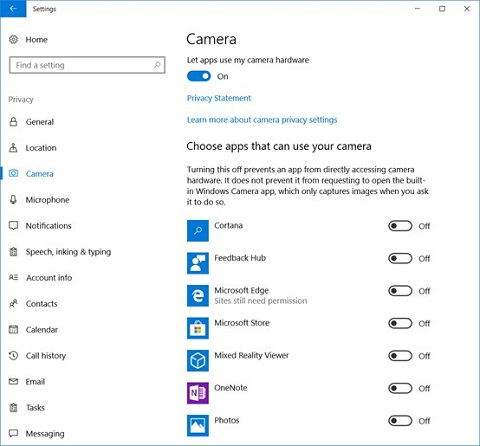
Task: Enable camera access for Feedback Hub
Action: 400,258
